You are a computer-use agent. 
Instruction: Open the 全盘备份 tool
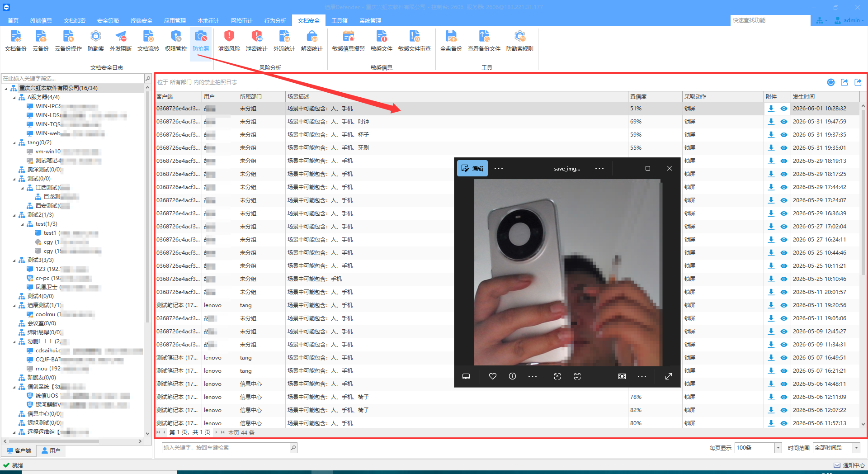coord(451,41)
